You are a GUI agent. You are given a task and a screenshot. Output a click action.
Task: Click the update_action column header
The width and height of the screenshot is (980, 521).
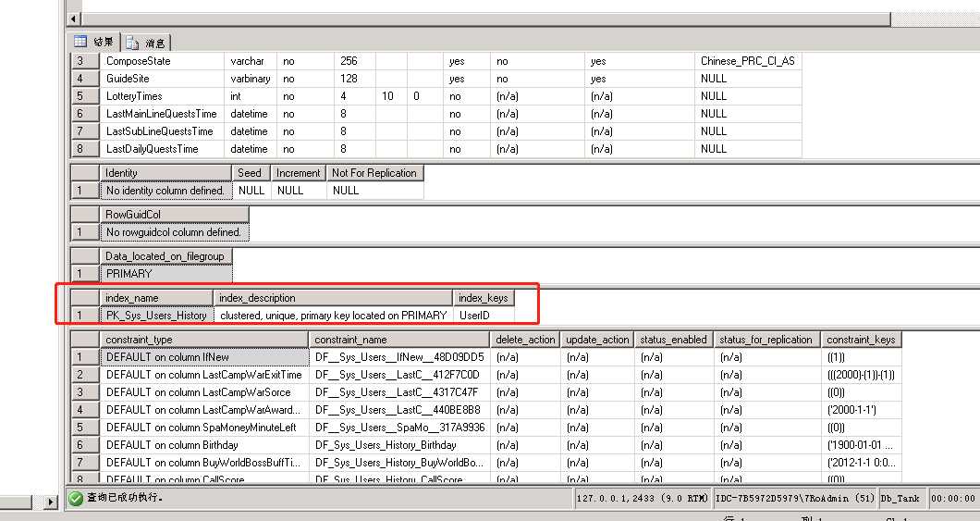(x=597, y=339)
